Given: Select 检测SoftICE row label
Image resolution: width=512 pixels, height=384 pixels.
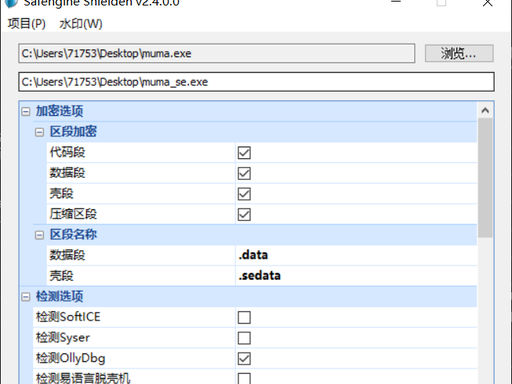Looking at the screenshot, I should pos(68,317).
